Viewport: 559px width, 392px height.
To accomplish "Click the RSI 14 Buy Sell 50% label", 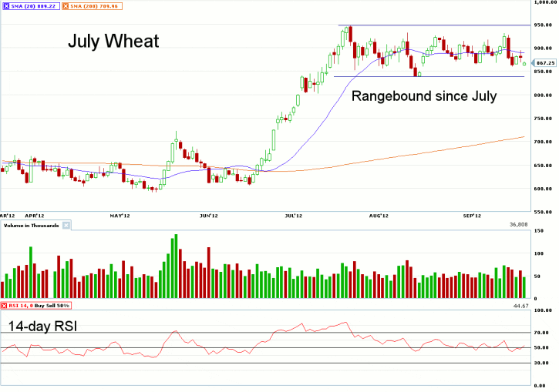I will click(40, 307).
